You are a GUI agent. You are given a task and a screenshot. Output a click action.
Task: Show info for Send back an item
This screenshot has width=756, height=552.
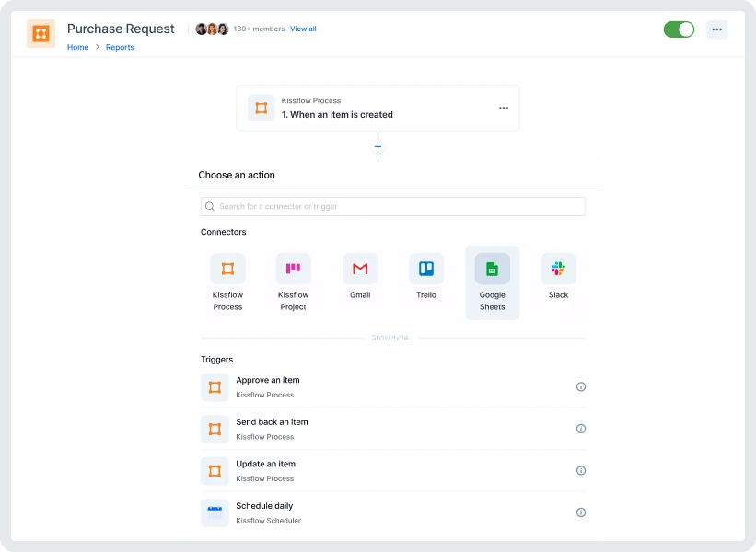(581, 429)
